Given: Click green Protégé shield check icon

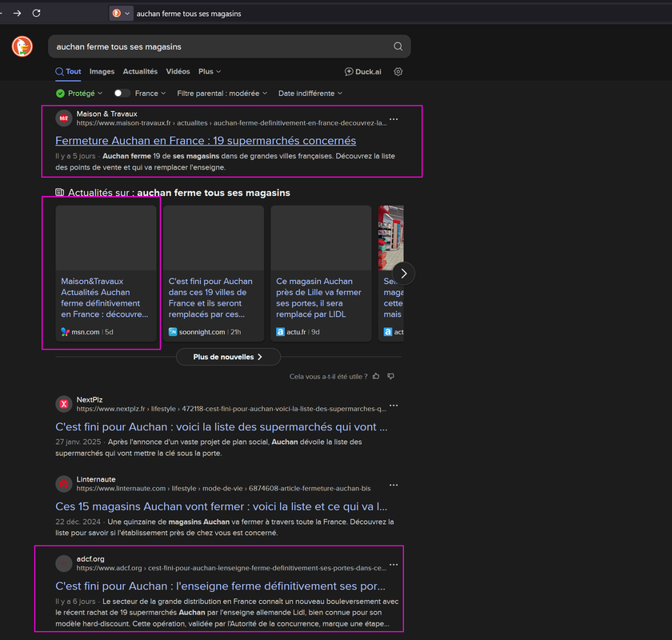Looking at the screenshot, I should click(61, 94).
